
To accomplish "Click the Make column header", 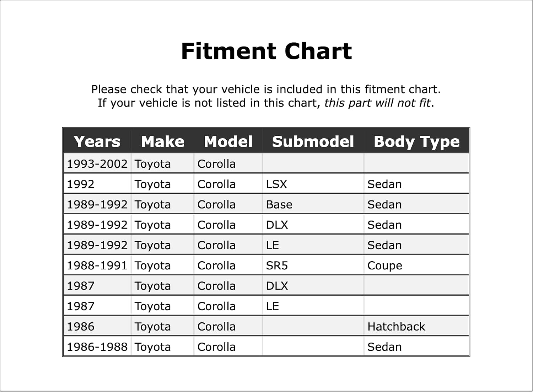I will [162, 141].
